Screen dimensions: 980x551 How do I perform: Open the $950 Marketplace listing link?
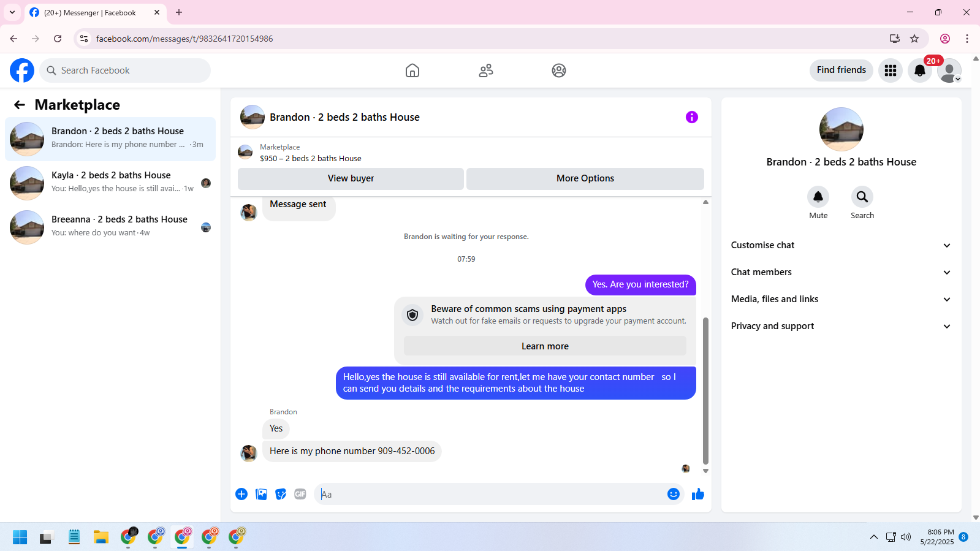(310, 158)
